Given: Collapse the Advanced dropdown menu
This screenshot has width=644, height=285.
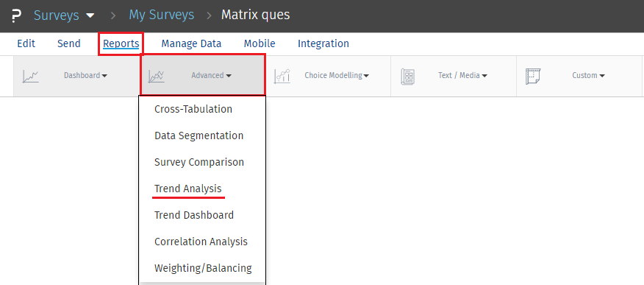Looking at the screenshot, I should click(212, 75).
